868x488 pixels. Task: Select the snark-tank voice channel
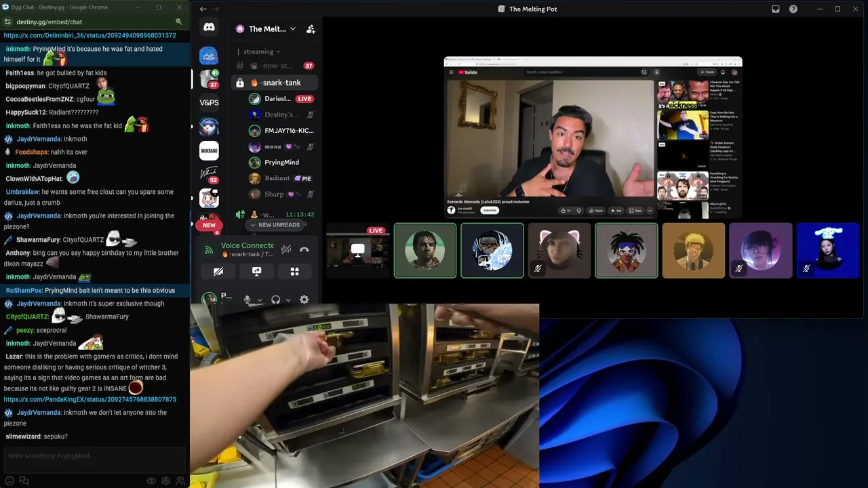coord(275,83)
